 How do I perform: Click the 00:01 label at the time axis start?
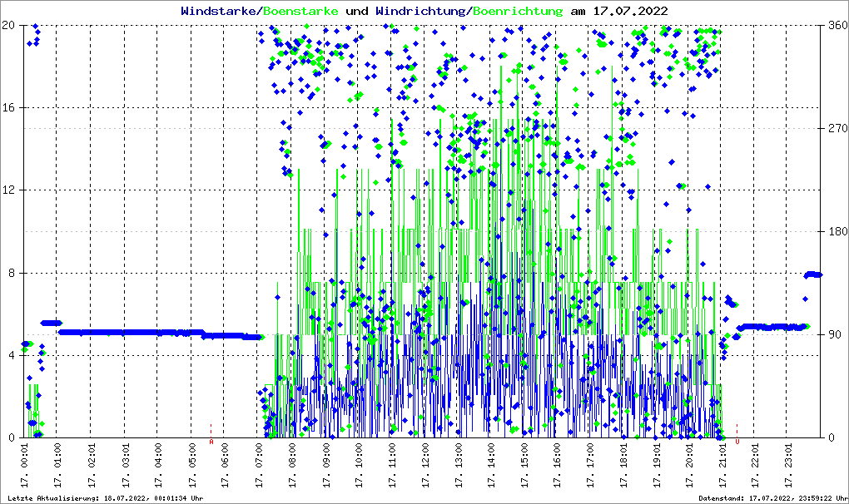coord(25,466)
